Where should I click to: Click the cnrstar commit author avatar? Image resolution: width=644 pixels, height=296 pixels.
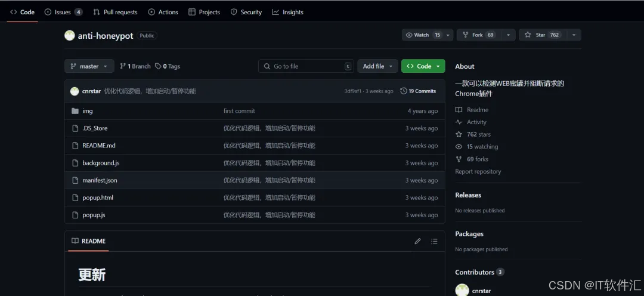[75, 91]
